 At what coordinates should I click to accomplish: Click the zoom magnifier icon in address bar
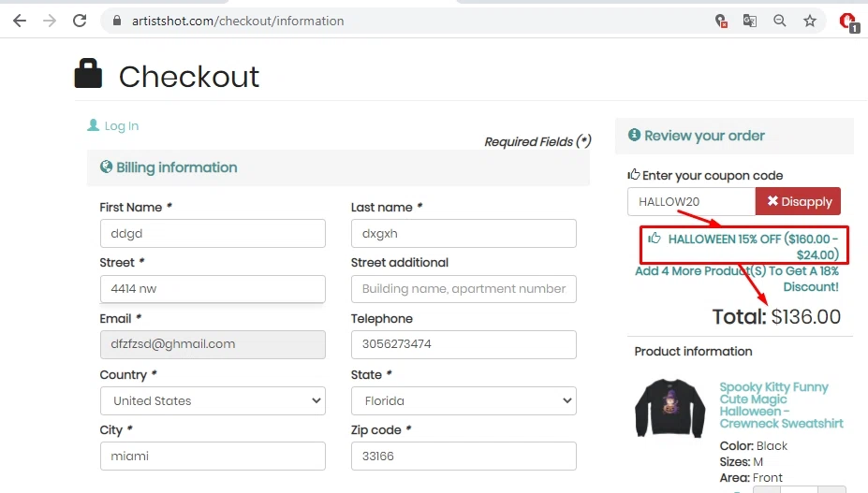click(780, 21)
